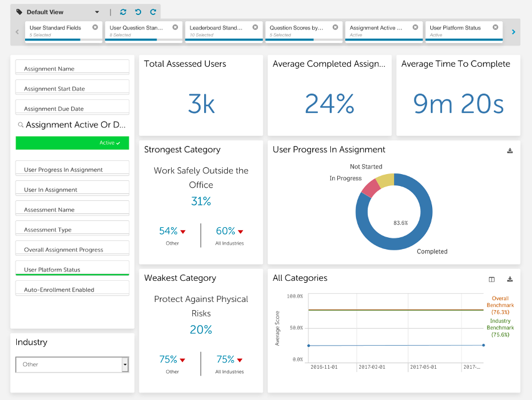This screenshot has width=532, height=400.
Task: Select the Assignment Name filter
Action: tap(72, 67)
